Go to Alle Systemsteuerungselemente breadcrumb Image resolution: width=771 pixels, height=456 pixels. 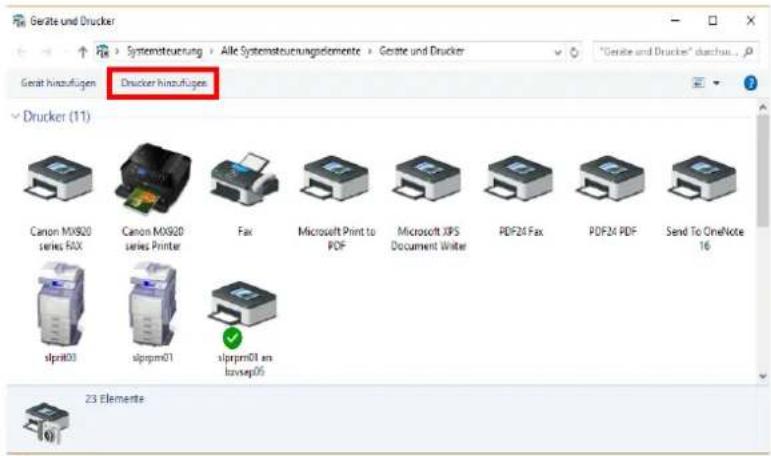pos(290,51)
